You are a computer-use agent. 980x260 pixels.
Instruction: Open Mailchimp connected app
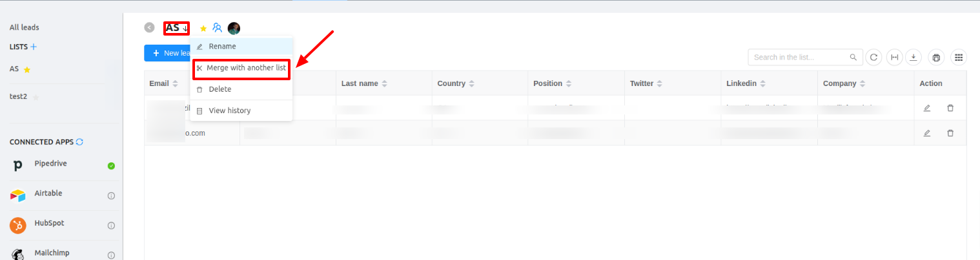point(52,253)
